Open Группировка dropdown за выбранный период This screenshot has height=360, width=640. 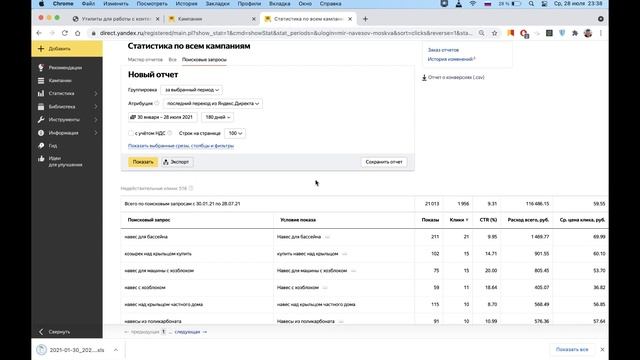[191, 90]
